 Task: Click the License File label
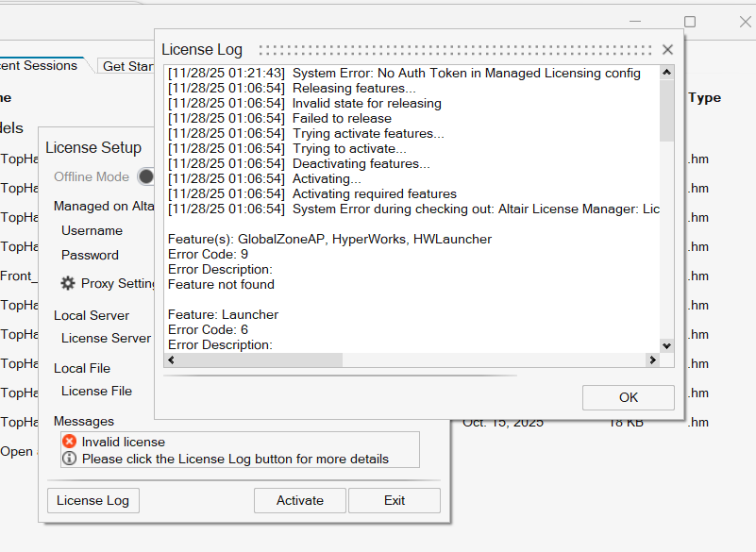point(96,391)
